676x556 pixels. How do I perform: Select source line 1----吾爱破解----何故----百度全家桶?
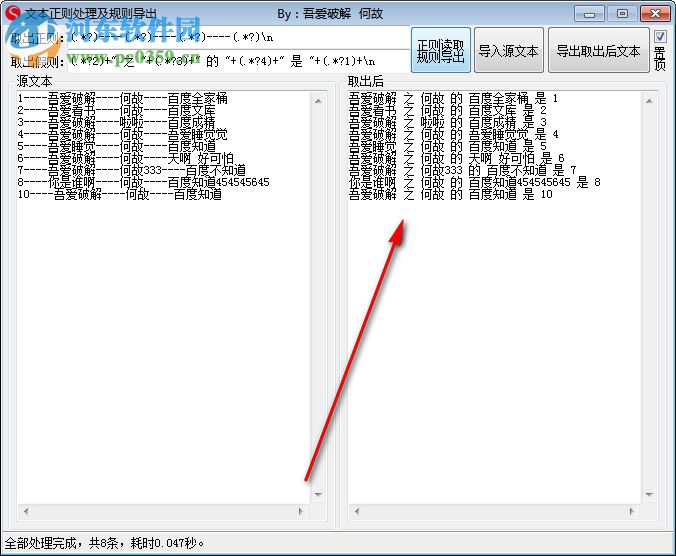pos(122,98)
